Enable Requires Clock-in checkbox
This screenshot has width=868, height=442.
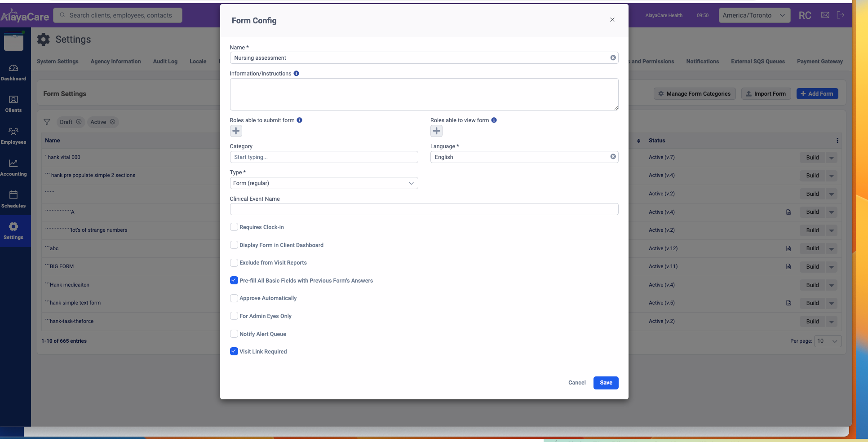[234, 227]
